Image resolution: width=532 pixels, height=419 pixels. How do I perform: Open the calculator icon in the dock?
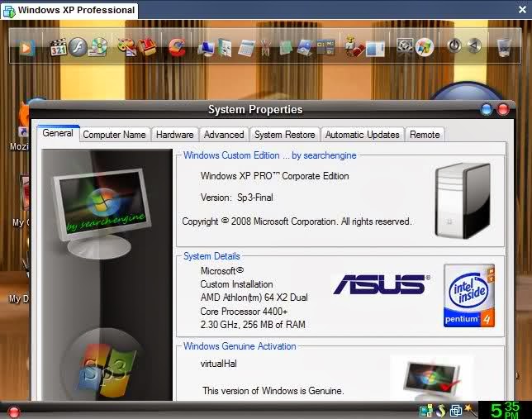pyautogui.click(x=246, y=47)
